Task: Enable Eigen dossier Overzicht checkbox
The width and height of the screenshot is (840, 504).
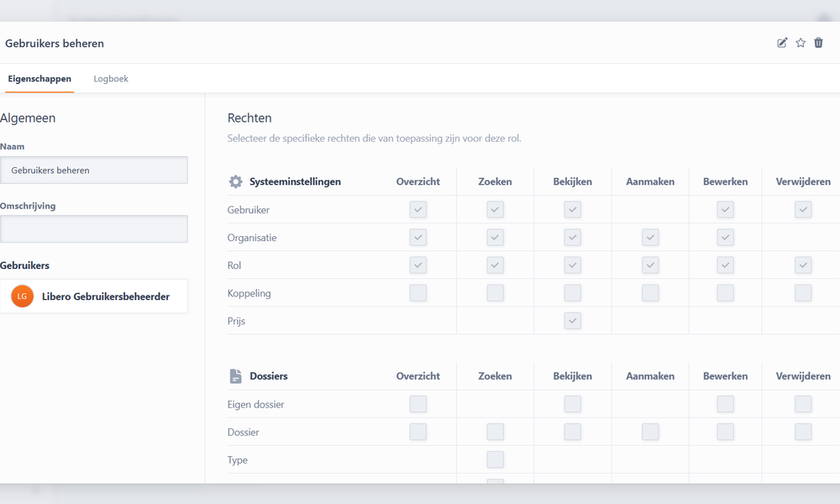Action: point(417,404)
